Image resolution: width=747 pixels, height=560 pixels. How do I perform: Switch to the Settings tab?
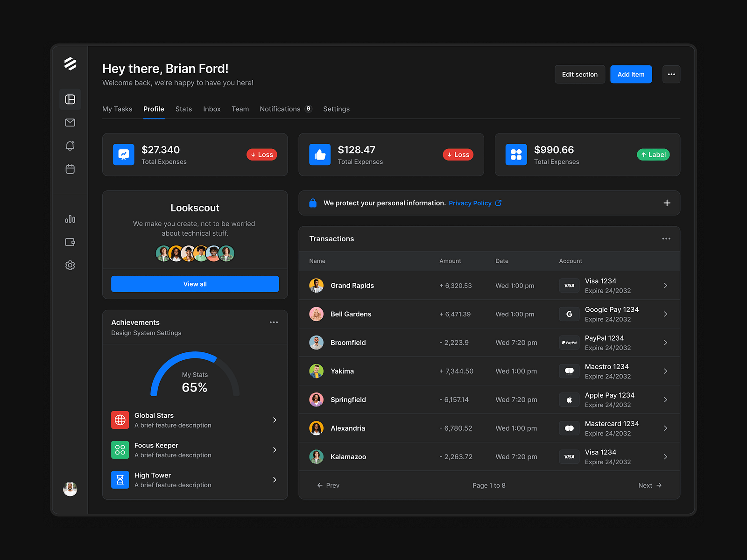tap(336, 109)
